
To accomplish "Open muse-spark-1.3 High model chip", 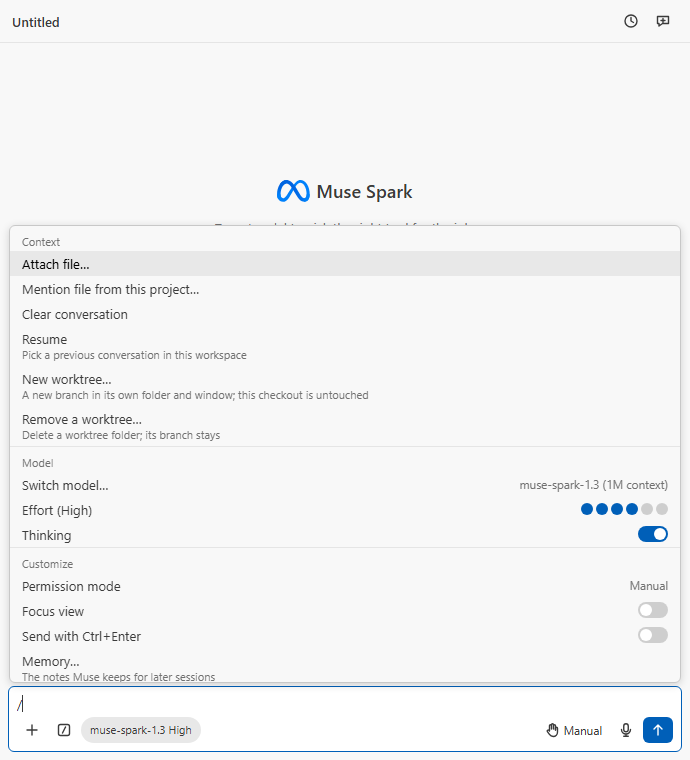I will pyautogui.click(x=141, y=730).
